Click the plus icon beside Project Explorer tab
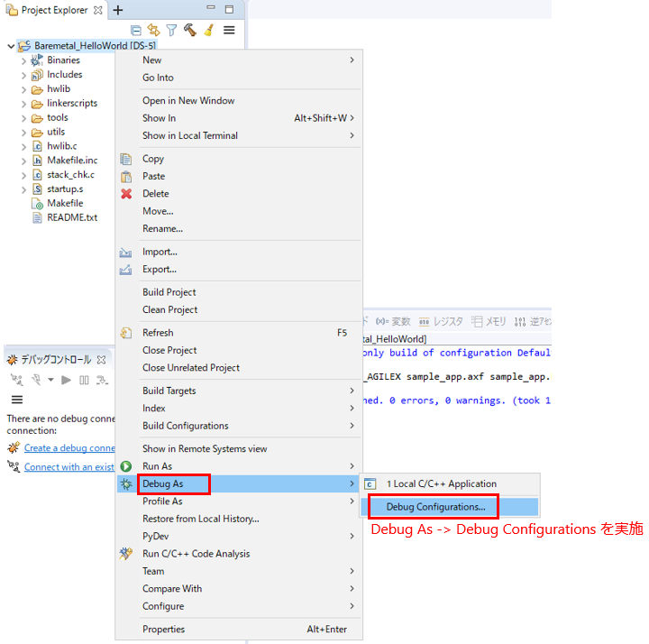This screenshot has height=644, width=649. pos(117,10)
